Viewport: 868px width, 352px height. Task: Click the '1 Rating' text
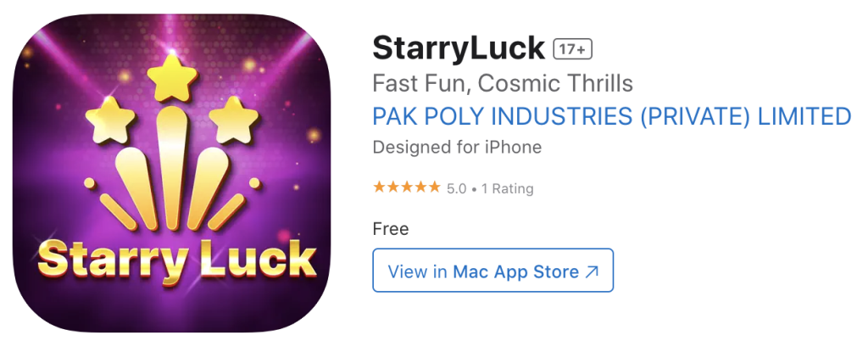pos(507,188)
